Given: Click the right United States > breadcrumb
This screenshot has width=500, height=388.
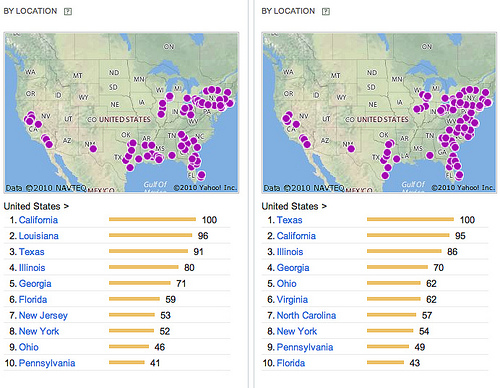Looking at the screenshot, I should click(x=294, y=207).
